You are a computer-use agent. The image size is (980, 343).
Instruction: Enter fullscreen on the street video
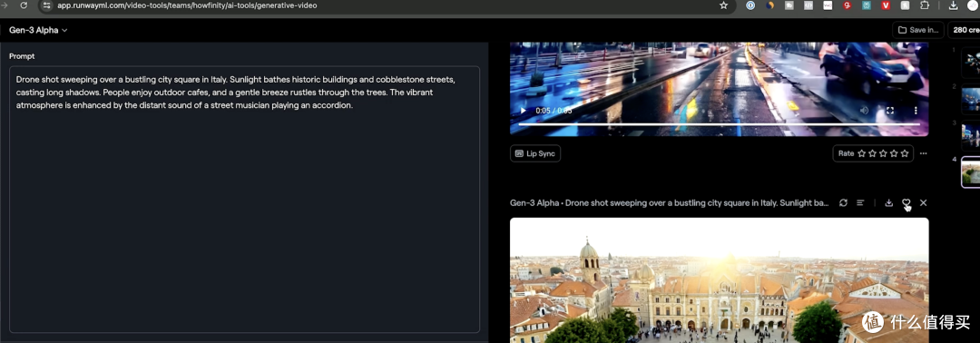point(890,111)
